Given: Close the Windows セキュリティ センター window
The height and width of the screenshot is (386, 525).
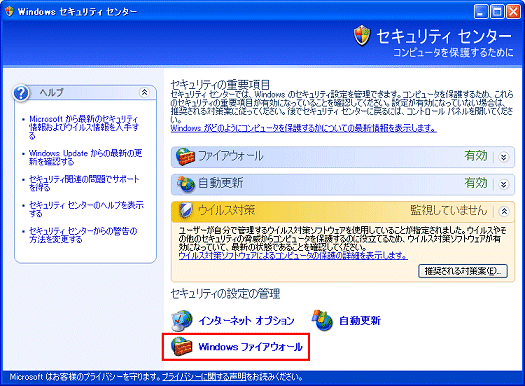Looking at the screenshot, I should [513, 12].
